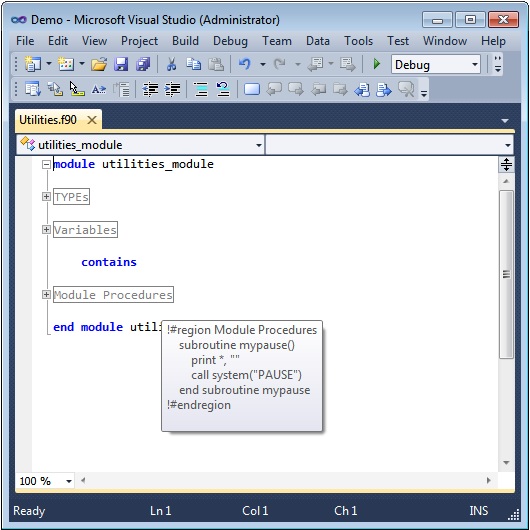Click the Comment Out Selection icon
The width and height of the screenshot is (530, 530).
click(x=201, y=90)
